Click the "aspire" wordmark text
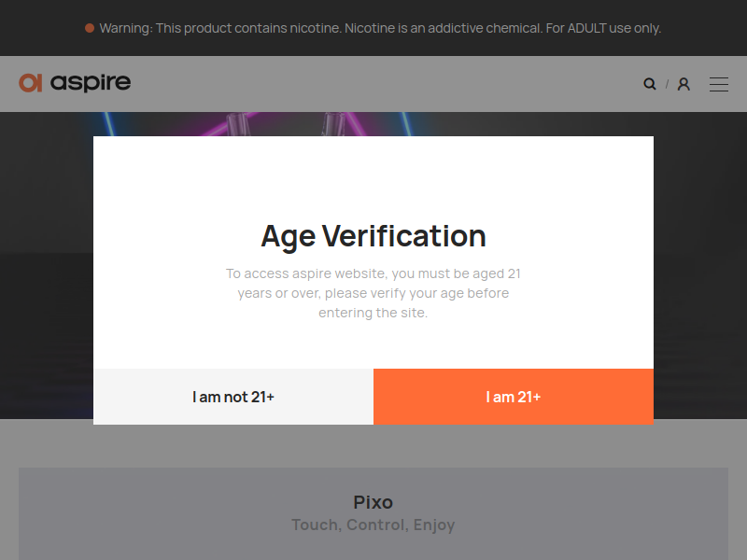The image size is (747, 560). click(x=91, y=83)
